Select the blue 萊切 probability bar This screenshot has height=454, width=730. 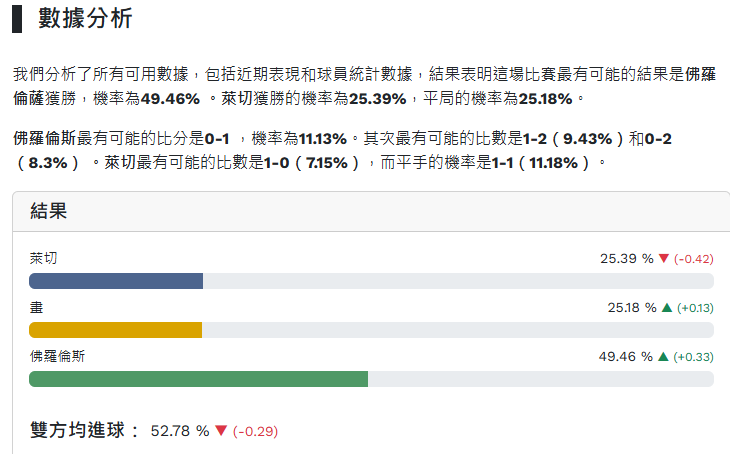116,281
